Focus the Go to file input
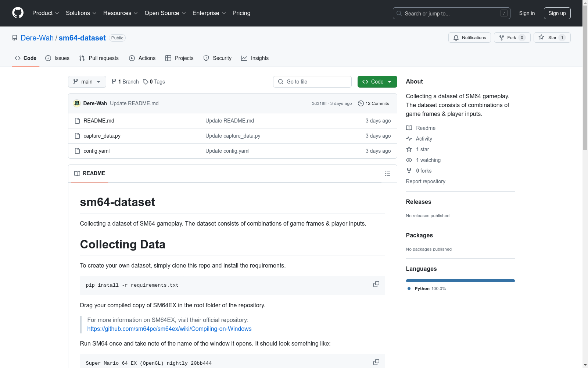This screenshot has height=368, width=588. [312, 82]
